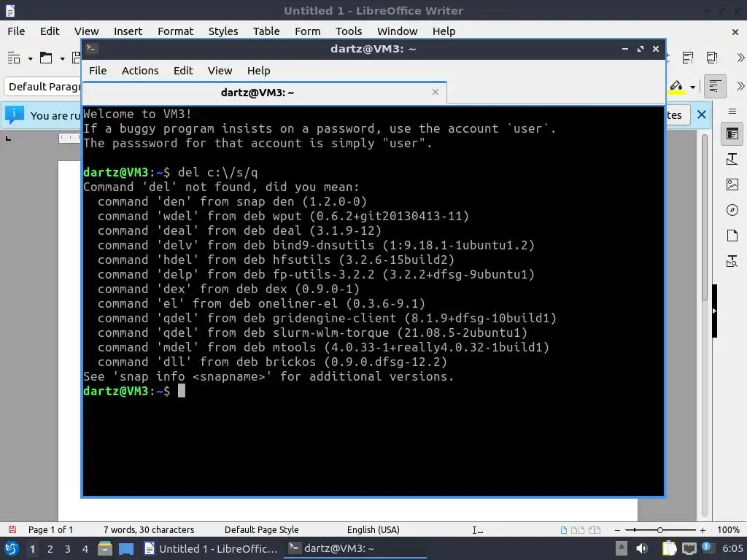Viewport: 747px width, 560px height.
Task: Click the insert mode cursor indicator in status bar
Action: tap(477, 530)
